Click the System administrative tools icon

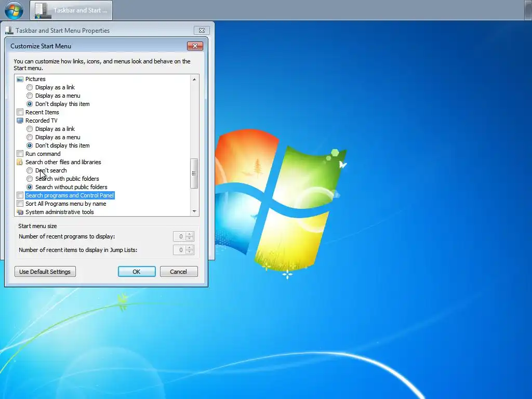click(x=20, y=212)
